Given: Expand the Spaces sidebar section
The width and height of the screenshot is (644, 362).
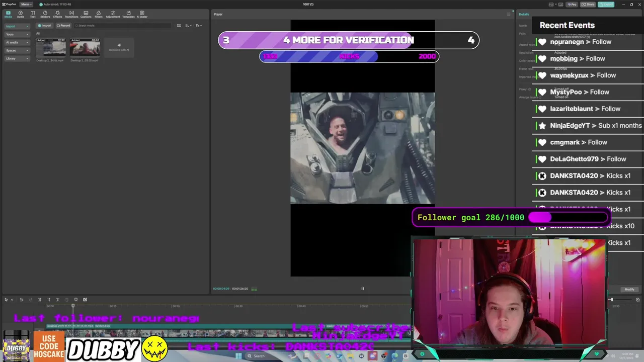Looking at the screenshot, I should pyautogui.click(x=17, y=50).
